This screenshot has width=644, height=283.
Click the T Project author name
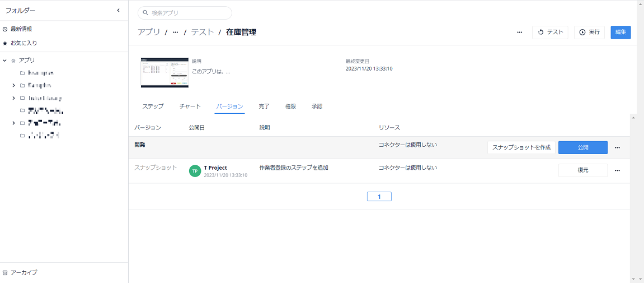[x=215, y=168]
